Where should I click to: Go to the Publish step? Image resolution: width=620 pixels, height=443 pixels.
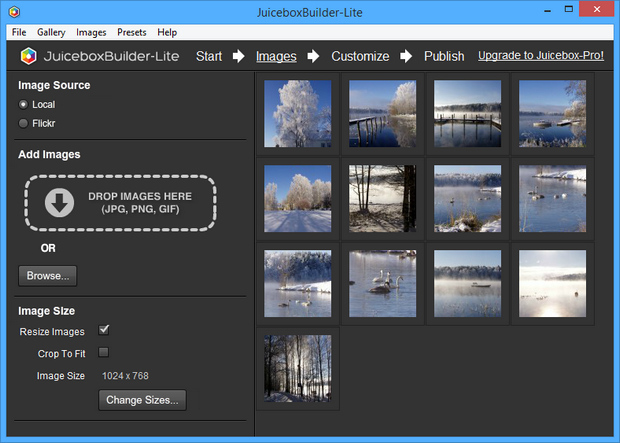pyautogui.click(x=444, y=56)
